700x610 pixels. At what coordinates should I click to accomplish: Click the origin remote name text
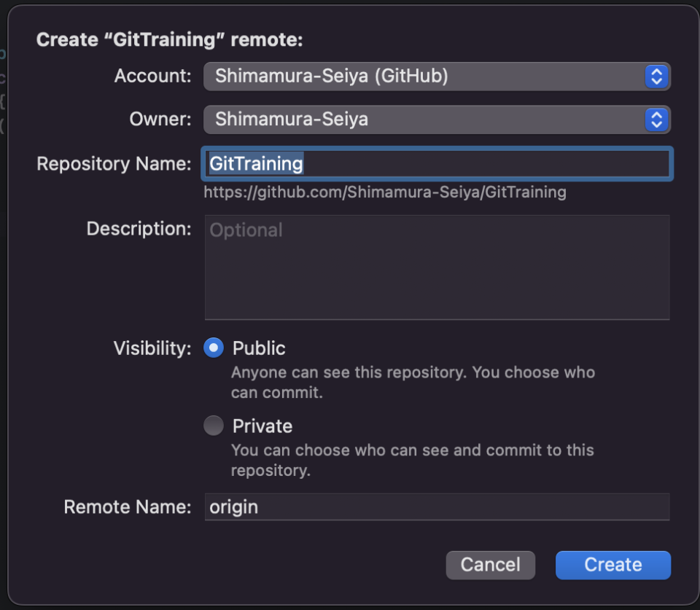[233, 507]
